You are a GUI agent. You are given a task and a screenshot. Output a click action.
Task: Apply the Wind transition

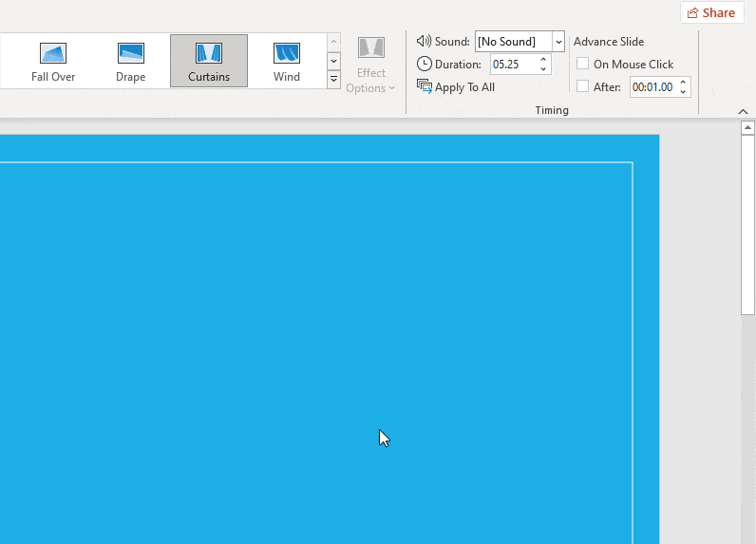click(x=287, y=61)
